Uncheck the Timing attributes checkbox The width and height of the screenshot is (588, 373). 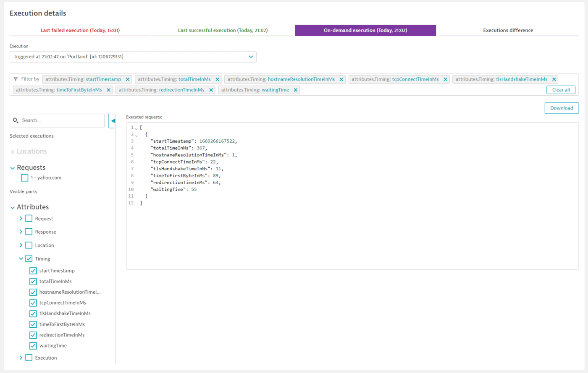click(29, 258)
